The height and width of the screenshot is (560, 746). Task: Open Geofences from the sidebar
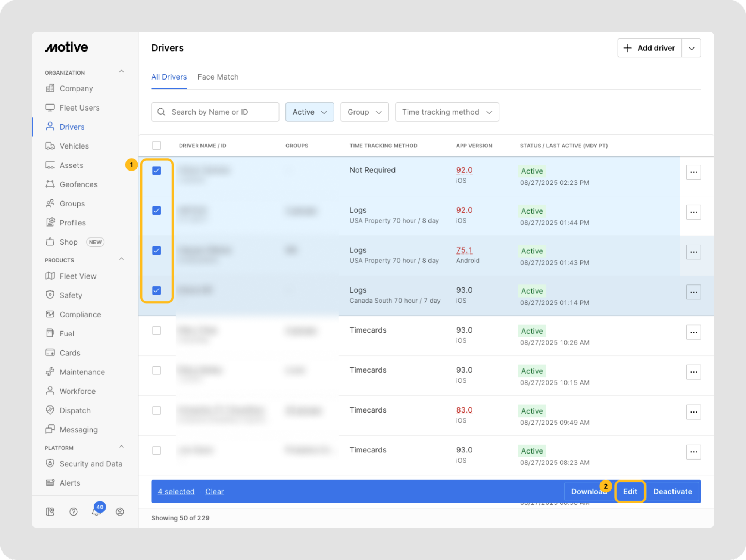78,184
